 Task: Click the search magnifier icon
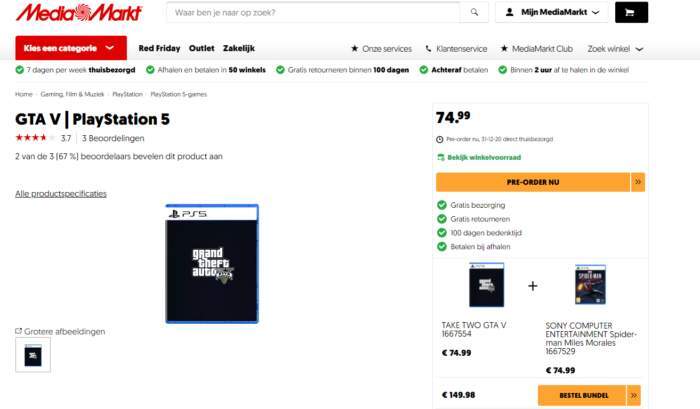(x=474, y=13)
